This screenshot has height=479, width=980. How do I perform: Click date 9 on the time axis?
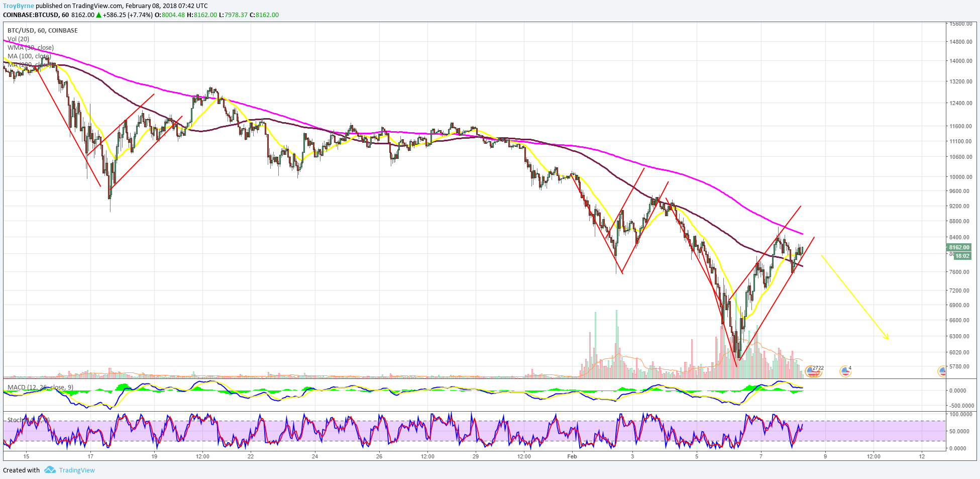click(825, 456)
